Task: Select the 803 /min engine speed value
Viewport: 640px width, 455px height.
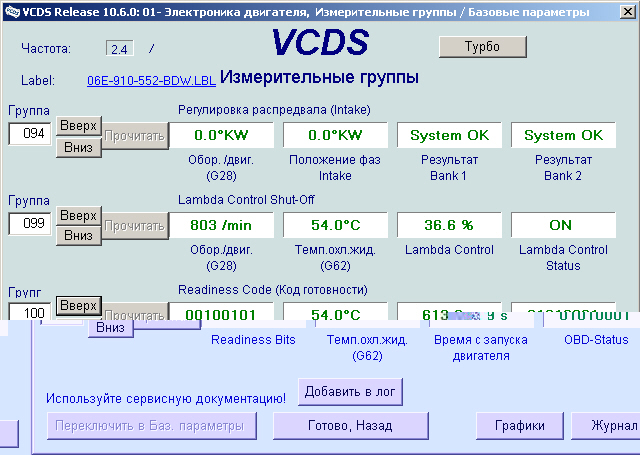Action: pos(221,225)
